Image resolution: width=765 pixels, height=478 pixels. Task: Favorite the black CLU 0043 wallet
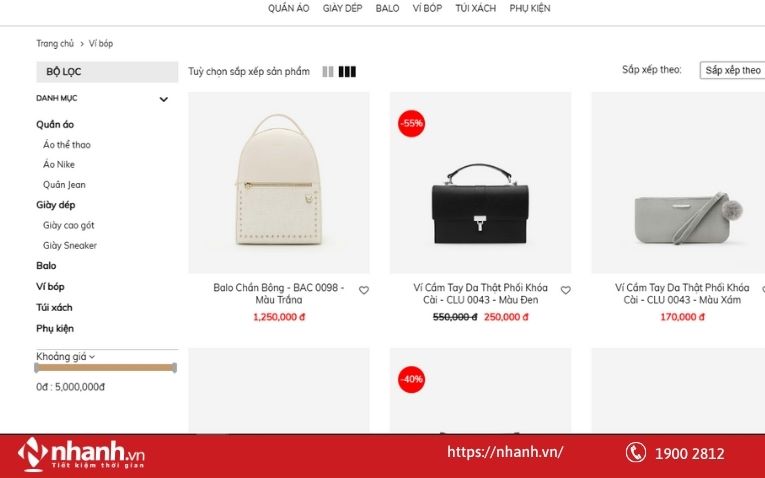click(x=565, y=290)
